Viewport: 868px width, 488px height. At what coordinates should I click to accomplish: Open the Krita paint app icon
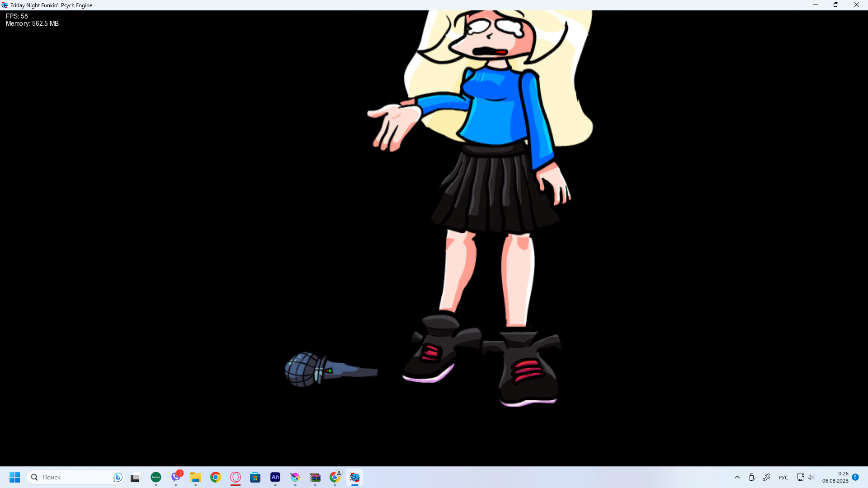[295, 477]
